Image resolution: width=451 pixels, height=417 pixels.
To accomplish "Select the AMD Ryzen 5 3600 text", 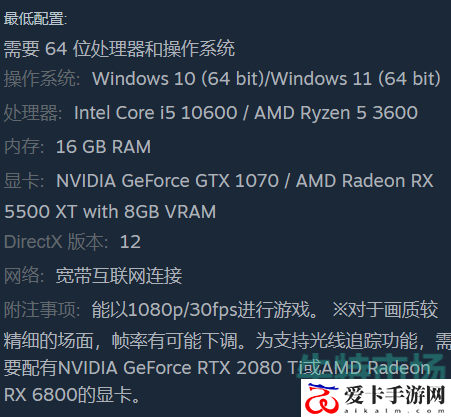I will pyautogui.click(x=336, y=113).
